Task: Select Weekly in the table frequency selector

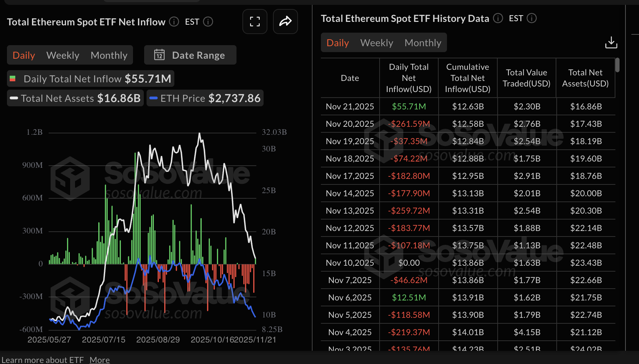Action: pyautogui.click(x=376, y=42)
